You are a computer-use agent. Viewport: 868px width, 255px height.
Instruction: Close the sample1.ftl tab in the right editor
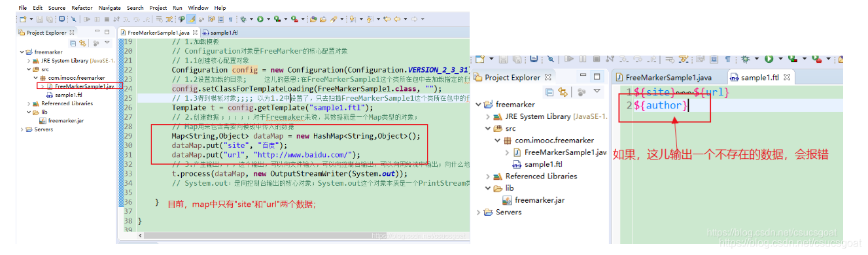coord(787,77)
